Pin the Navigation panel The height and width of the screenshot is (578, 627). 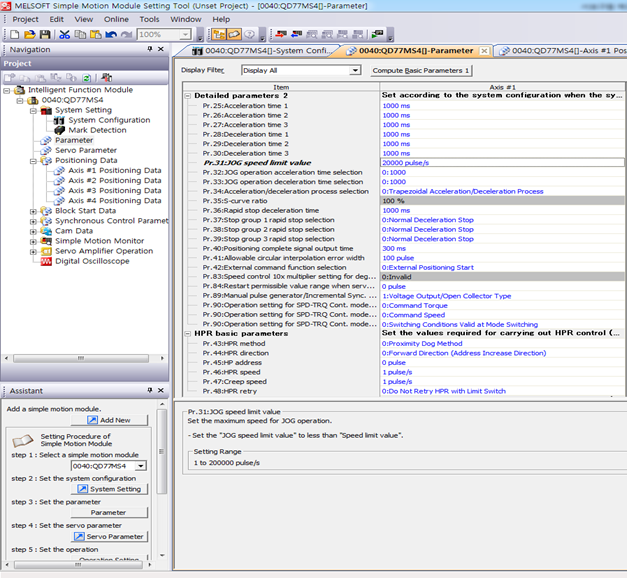150,49
